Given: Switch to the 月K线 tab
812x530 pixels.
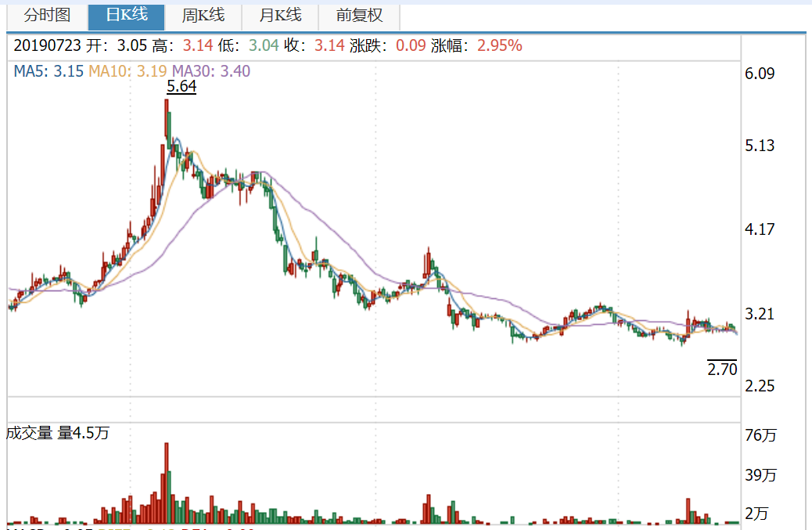Looking at the screenshot, I should pyautogui.click(x=280, y=16).
